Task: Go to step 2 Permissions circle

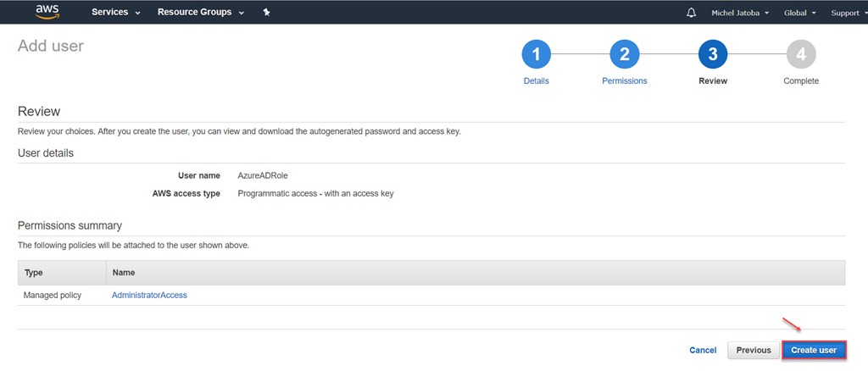Action: pyautogui.click(x=625, y=54)
